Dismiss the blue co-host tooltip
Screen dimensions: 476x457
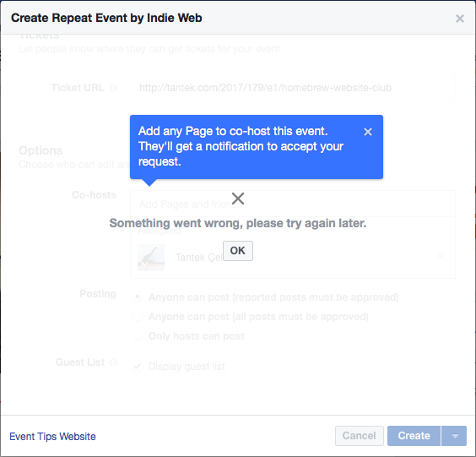(x=368, y=132)
